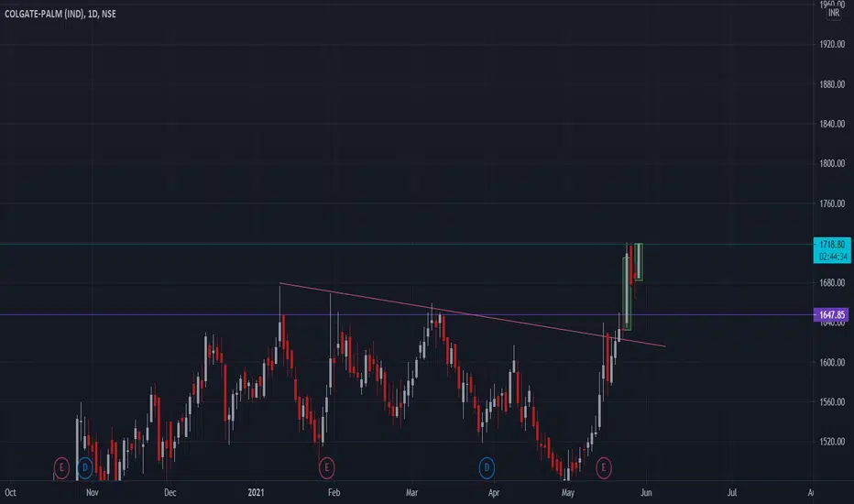Click the earnings E marker near May

tap(604, 467)
